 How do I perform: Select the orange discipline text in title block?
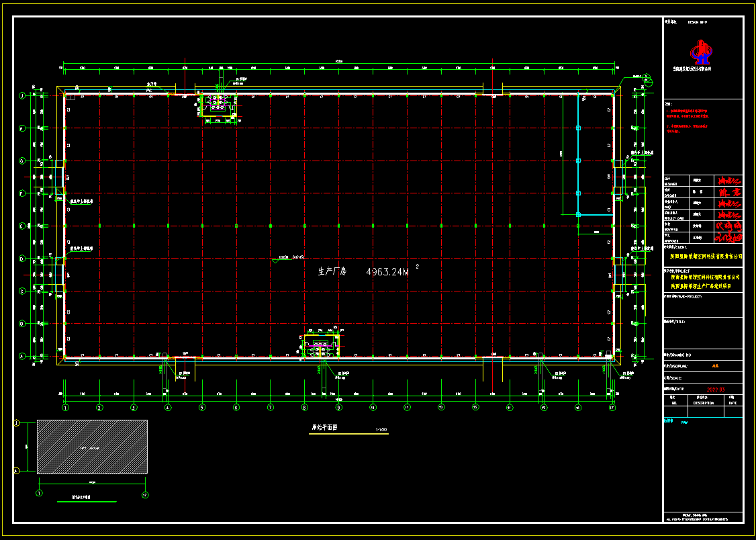(714, 367)
